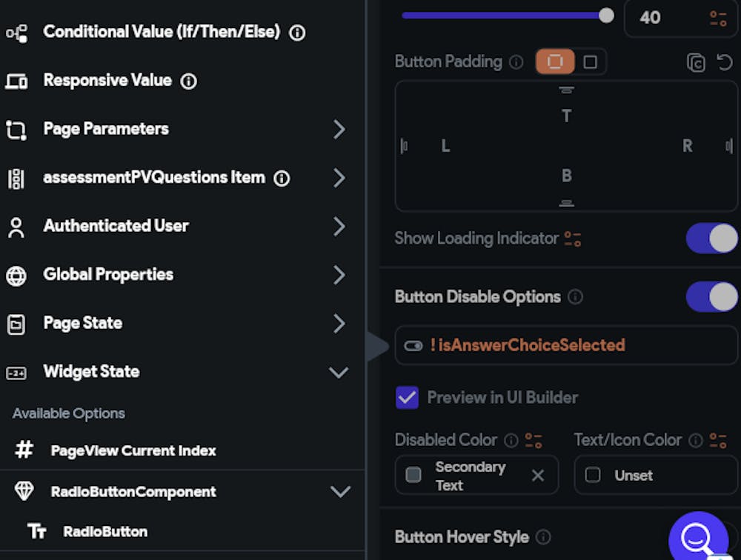Image resolution: width=741 pixels, height=560 pixels.
Task: Collapse RadioButtonComponent options
Action: (340, 492)
